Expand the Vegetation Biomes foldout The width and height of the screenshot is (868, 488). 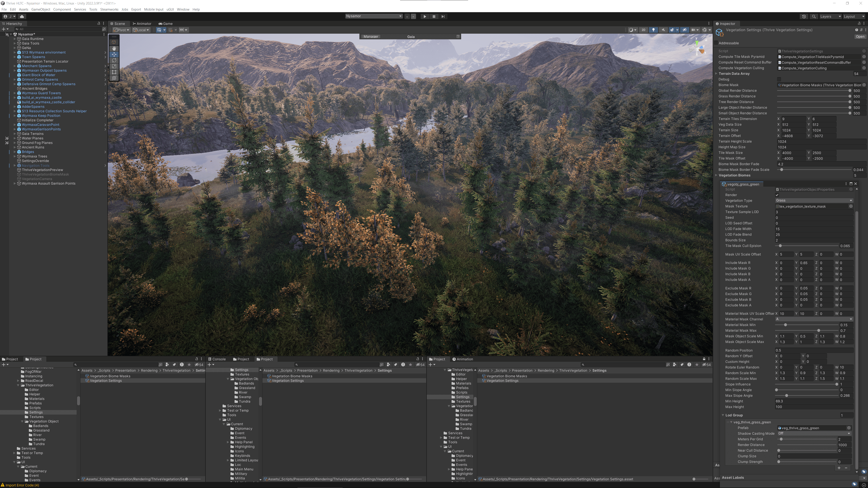coord(716,176)
